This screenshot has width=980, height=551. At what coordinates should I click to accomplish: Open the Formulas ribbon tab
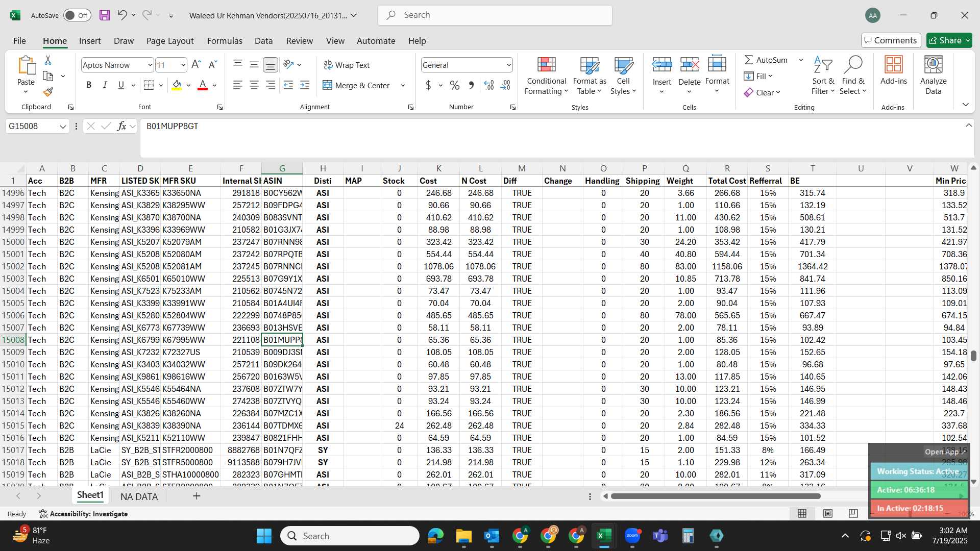[x=225, y=41]
